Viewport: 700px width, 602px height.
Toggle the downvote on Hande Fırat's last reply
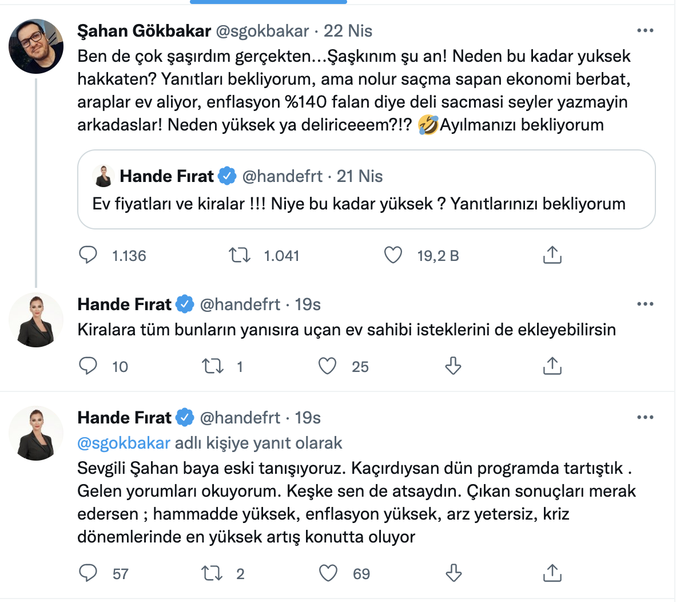(x=452, y=572)
